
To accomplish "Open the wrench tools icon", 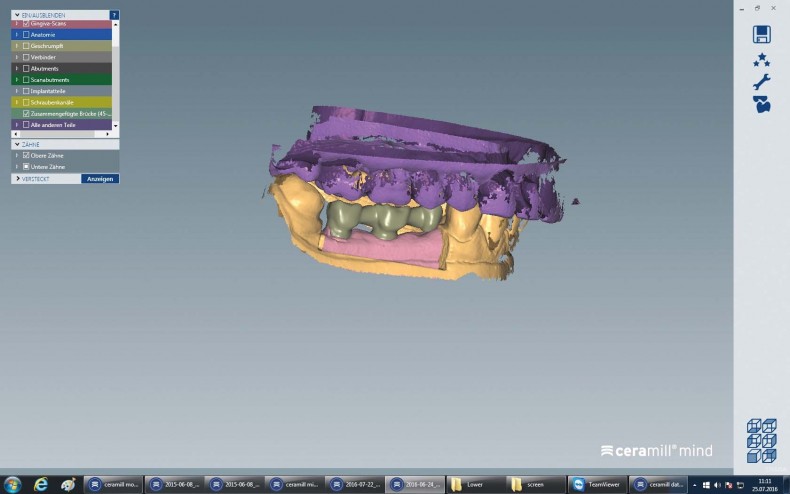I will (761, 82).
